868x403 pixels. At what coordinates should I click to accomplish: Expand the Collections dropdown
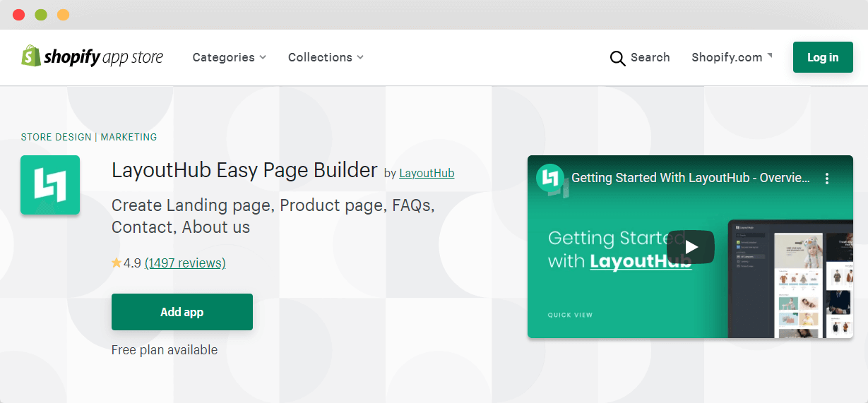(326, 57)
